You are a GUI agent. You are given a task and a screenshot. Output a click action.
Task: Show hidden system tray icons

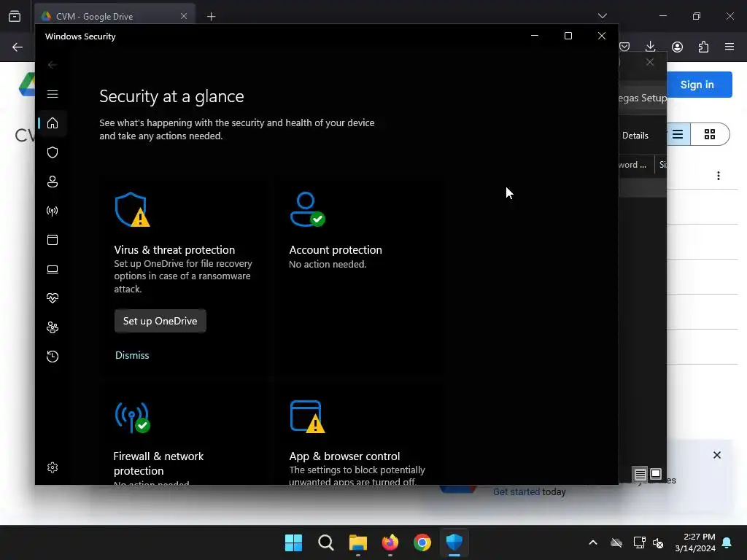(x=593, y=542)
